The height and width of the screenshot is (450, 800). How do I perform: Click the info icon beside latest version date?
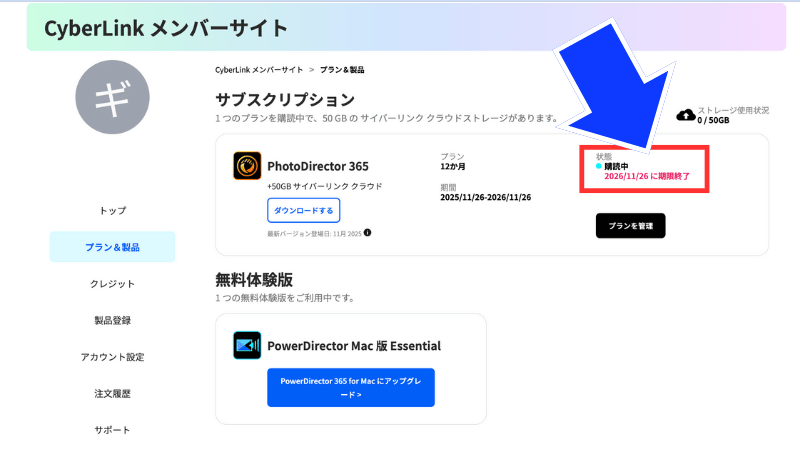pyautogui.click(x=367, y=233)
